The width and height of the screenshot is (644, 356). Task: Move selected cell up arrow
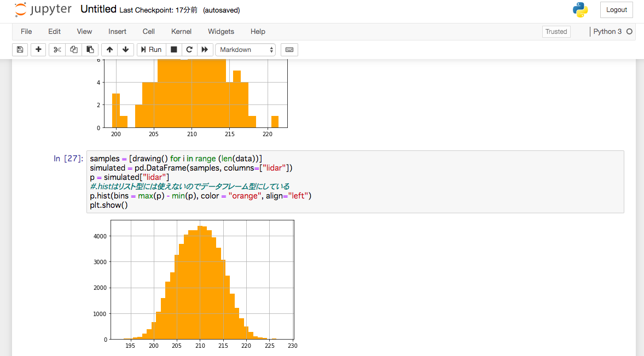pyautogui.click(x=109, y=50)
